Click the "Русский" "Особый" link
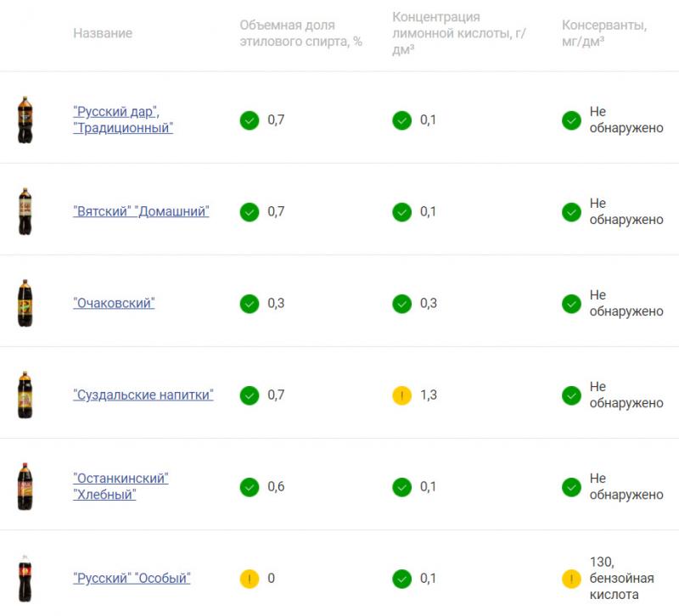679x616 pixels. [132, 578]
